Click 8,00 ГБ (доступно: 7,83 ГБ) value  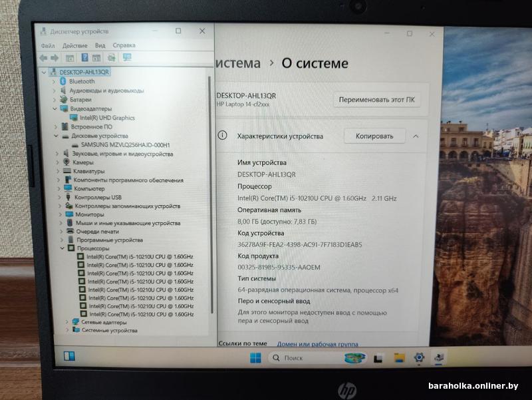coord(277,222)
